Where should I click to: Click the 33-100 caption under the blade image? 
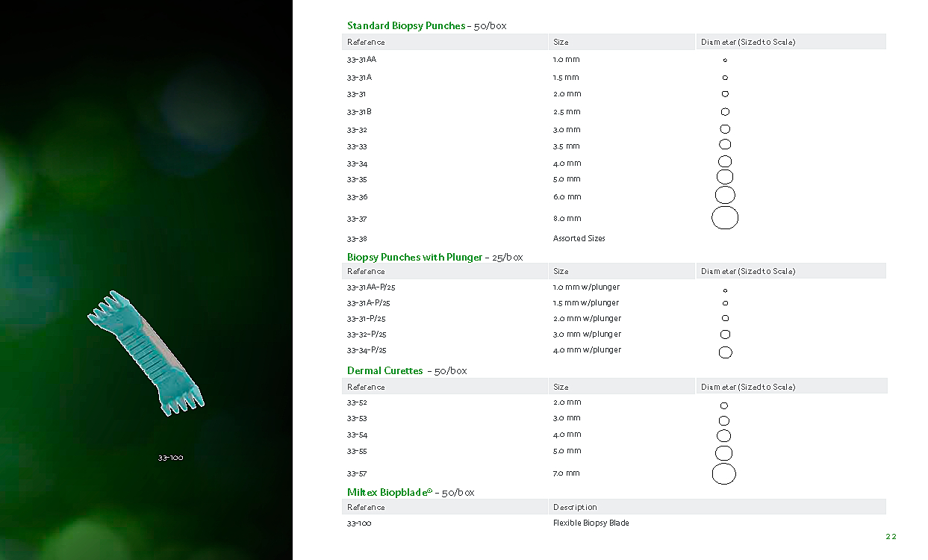170,458
